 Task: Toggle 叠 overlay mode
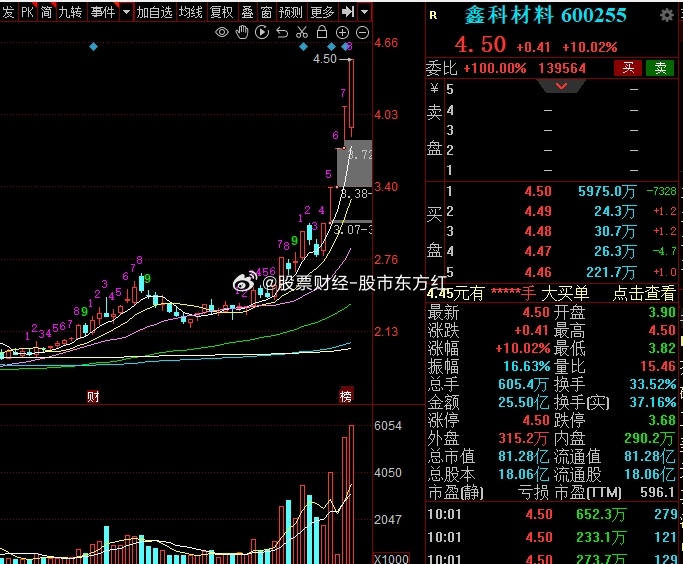(x=246, y=12)
